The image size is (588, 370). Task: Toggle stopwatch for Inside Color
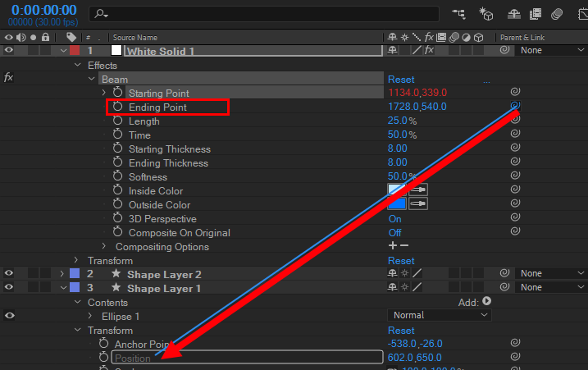(x=117, y=190)
